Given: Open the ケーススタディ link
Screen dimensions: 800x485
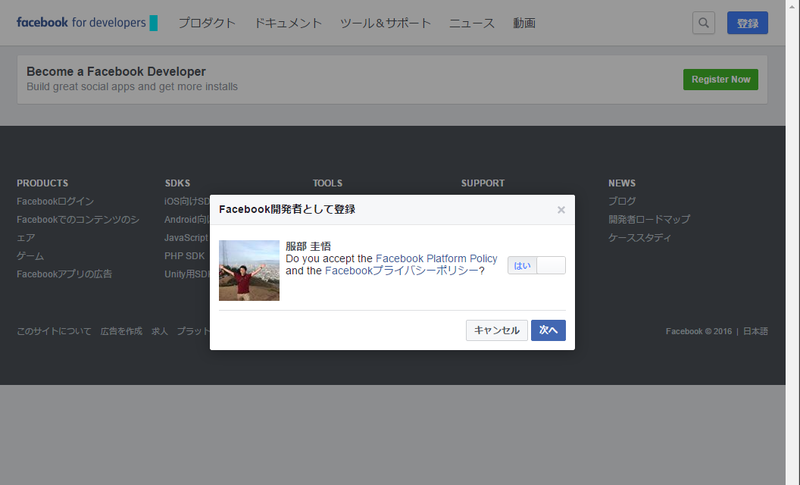Looking at the screenshot, I should coord(640,238).
